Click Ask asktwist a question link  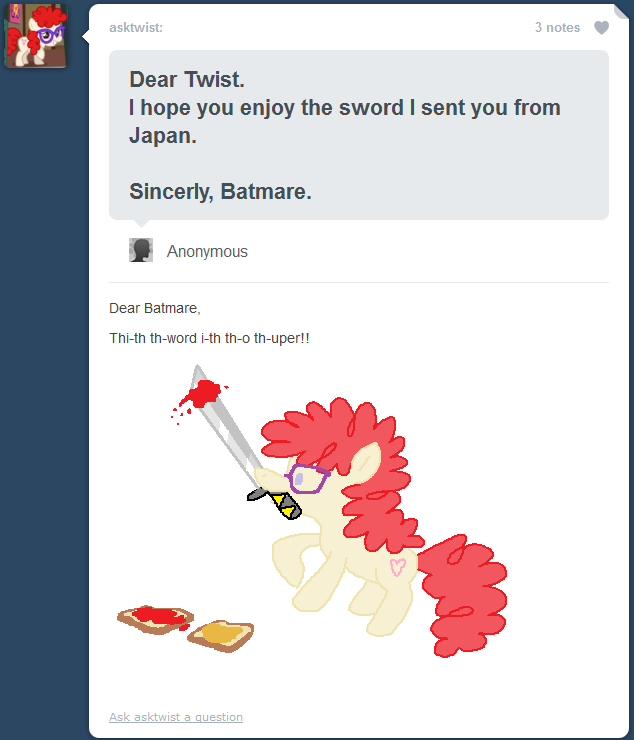(x=176, y=717)
